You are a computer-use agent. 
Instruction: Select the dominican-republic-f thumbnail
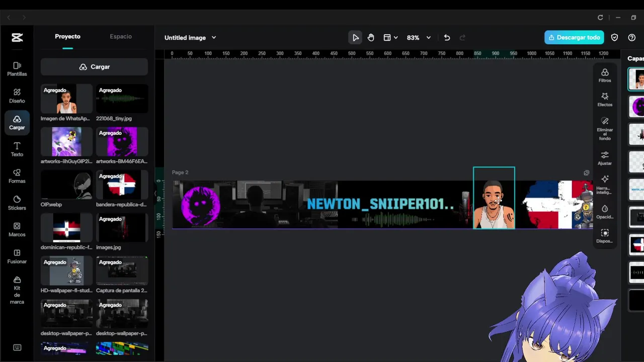66,227
